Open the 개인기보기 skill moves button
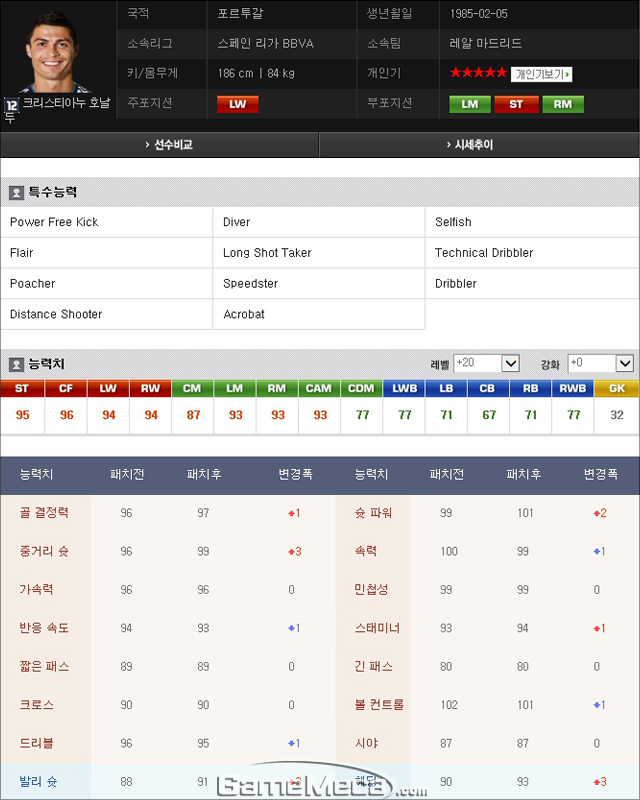This screenshot has width=640, height=800. point(541,74)
